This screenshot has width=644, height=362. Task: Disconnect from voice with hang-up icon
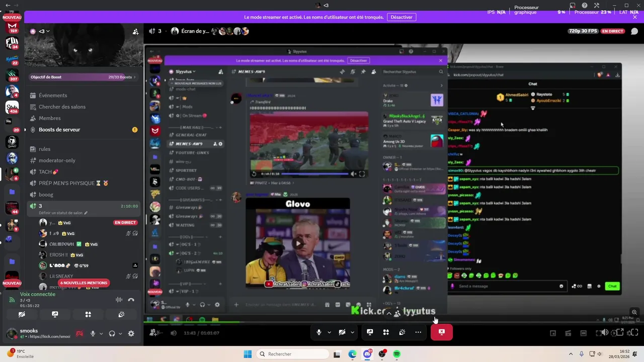click(x=131, y=300)
